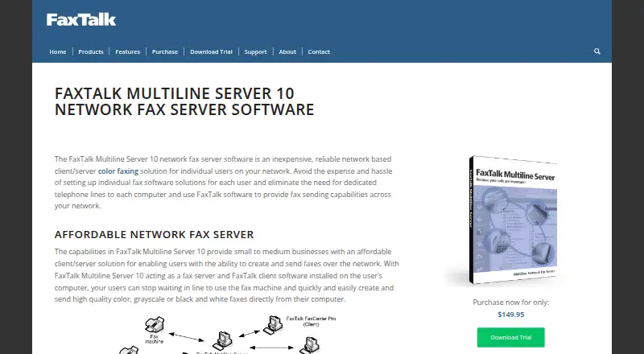The image size is (644, 354).
Task: Open the search magnifier icon
Action: pyautogui.click(x=597, y=51)
